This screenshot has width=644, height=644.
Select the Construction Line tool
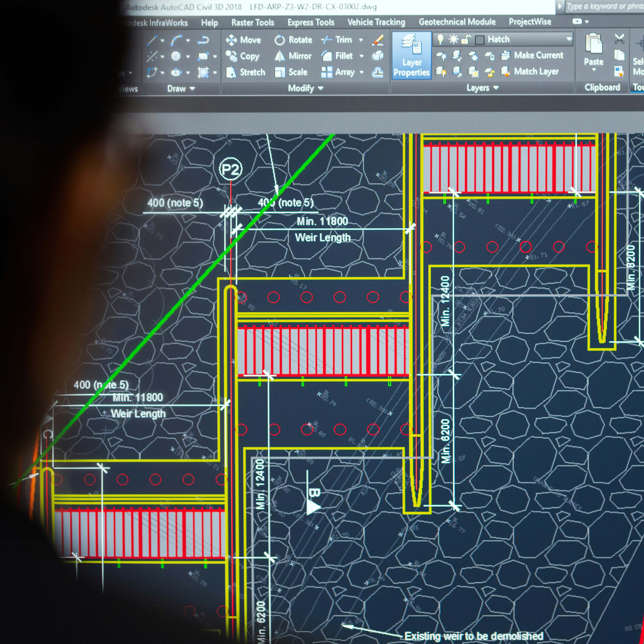point(152,56)
